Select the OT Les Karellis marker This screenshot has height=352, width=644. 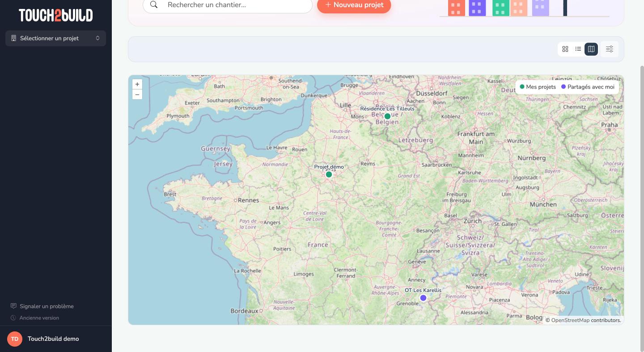tap(423, 298)
